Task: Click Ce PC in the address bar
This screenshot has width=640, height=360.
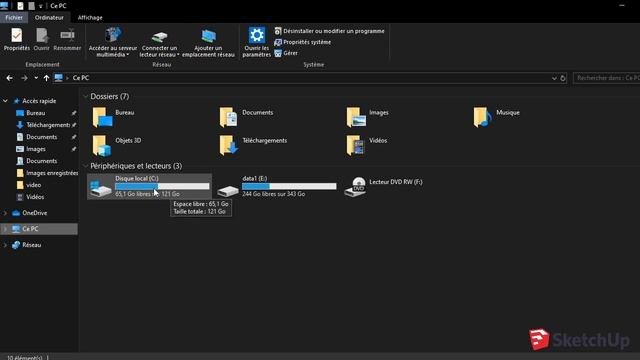Action: click(x=81, y=78)
